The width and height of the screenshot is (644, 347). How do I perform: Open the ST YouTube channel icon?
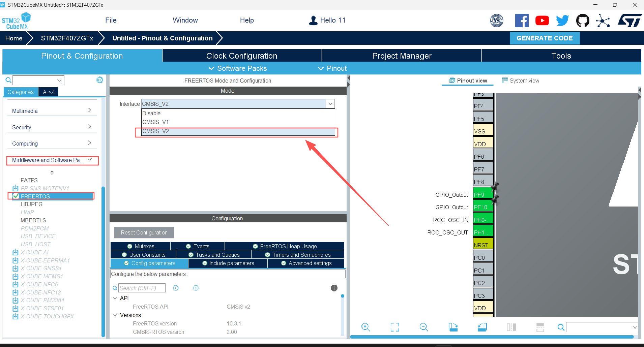pos(542,21)
